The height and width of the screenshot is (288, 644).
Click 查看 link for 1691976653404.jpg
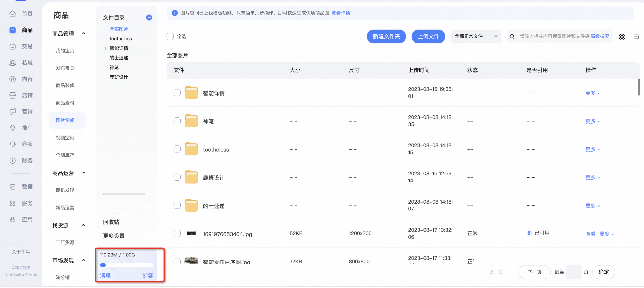tap(590, 234)
